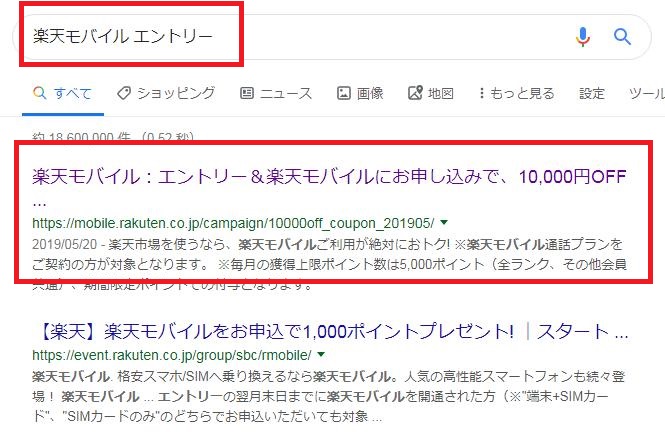Select the すべて tab
The image size is (665, 440).
tap(63, 93)
